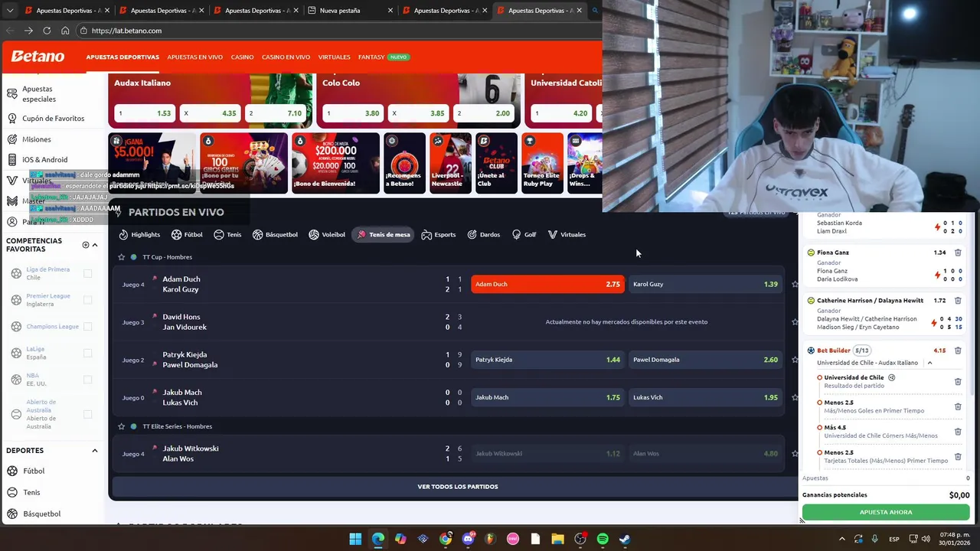This screenshot has height=551, width=980.
Task: Bet on Pawel Domagala at 2.60
Action: (705, 360)
